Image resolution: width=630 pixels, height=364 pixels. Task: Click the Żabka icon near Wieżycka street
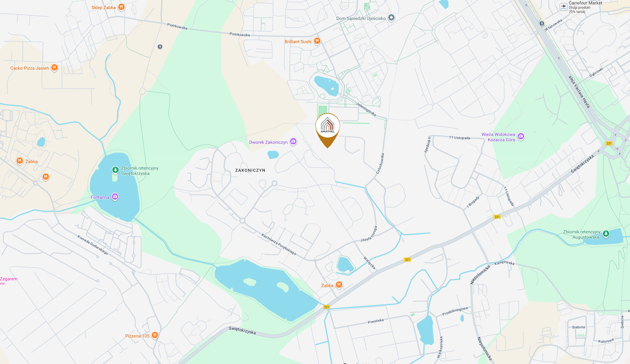[x=339, y=285]
